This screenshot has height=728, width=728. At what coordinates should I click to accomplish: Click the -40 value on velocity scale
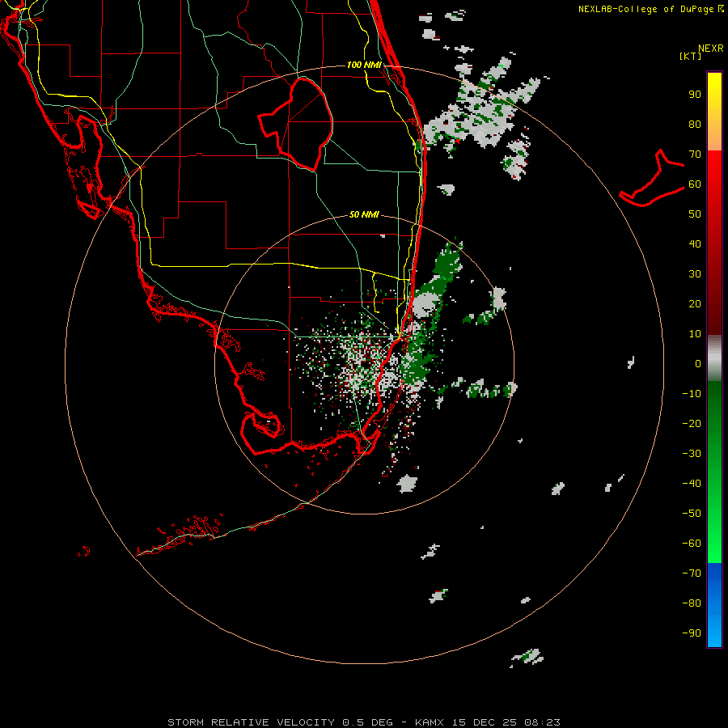(692, 484)
